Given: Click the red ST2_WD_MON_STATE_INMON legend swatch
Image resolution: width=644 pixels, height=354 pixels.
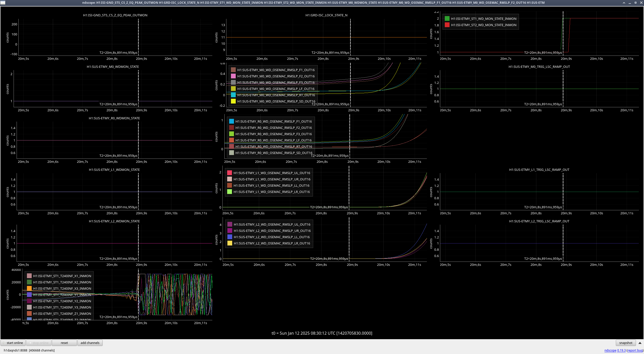Looking at the screenshot, I should [447, 25].
